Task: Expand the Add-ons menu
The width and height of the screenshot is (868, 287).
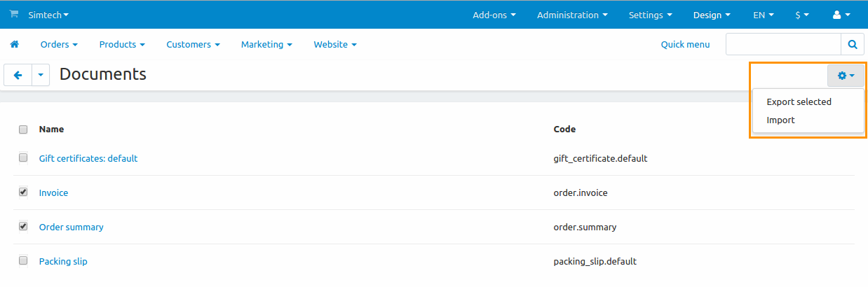Action: (494, 15)
